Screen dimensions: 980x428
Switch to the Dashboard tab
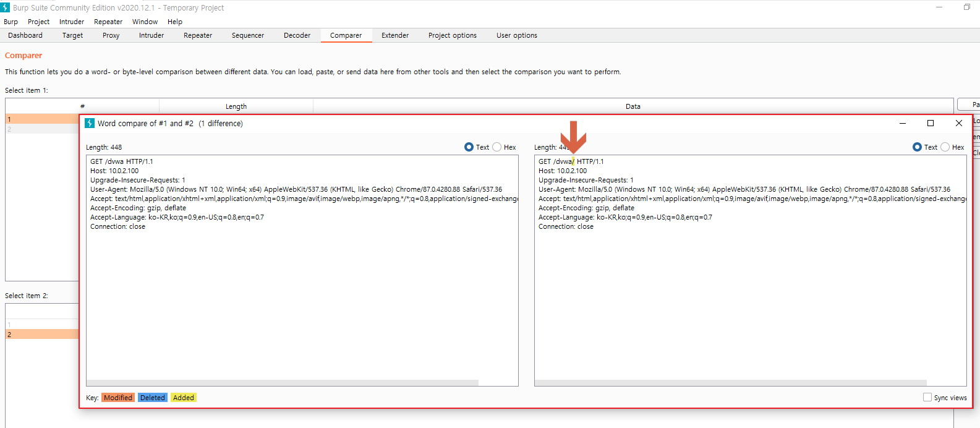point(25,35)
